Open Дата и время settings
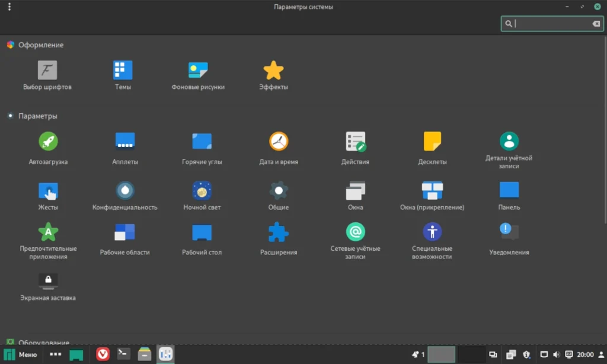The image size is (607, 364). pos(279,149)
